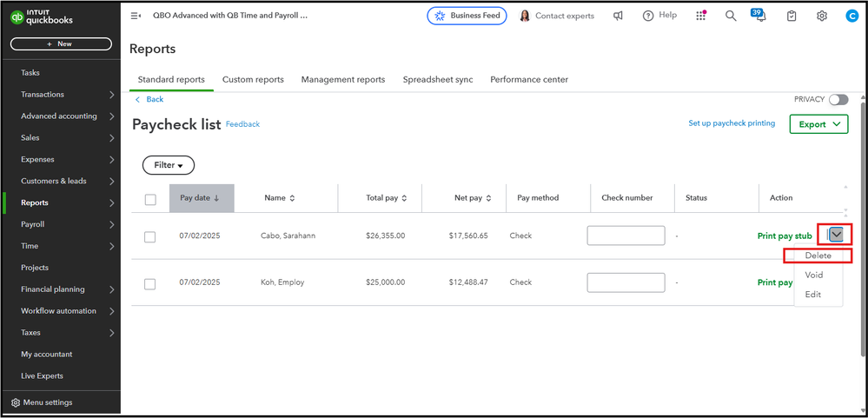Open the settings gear icon
Image resolution: width=868 pixels, height=418 pixels.
pyautogui.click(x=822, y=16)
